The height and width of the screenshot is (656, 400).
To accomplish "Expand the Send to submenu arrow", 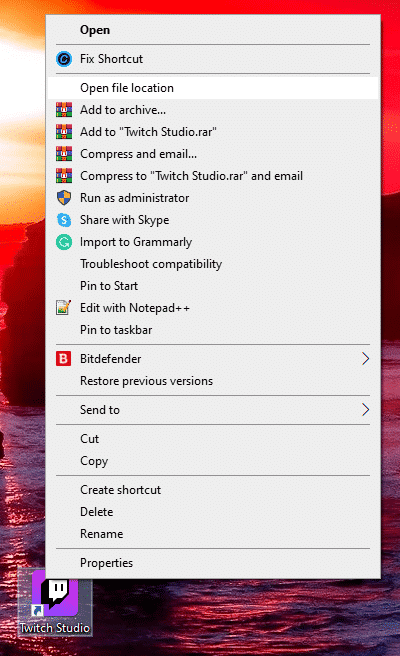I will pos(365,410).
